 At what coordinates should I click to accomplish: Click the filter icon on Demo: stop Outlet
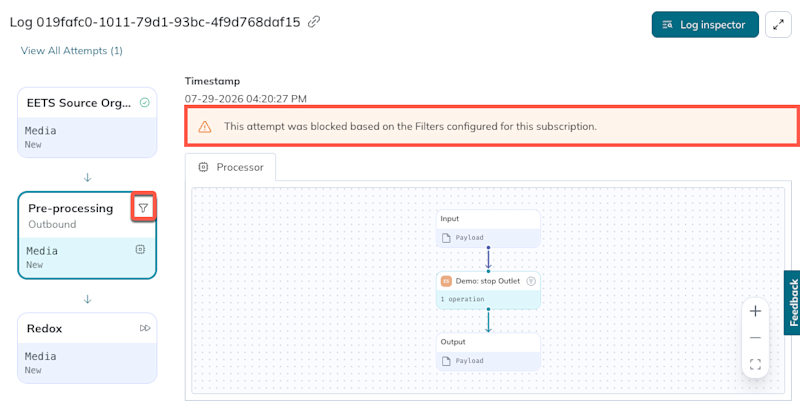click(531, 281)
